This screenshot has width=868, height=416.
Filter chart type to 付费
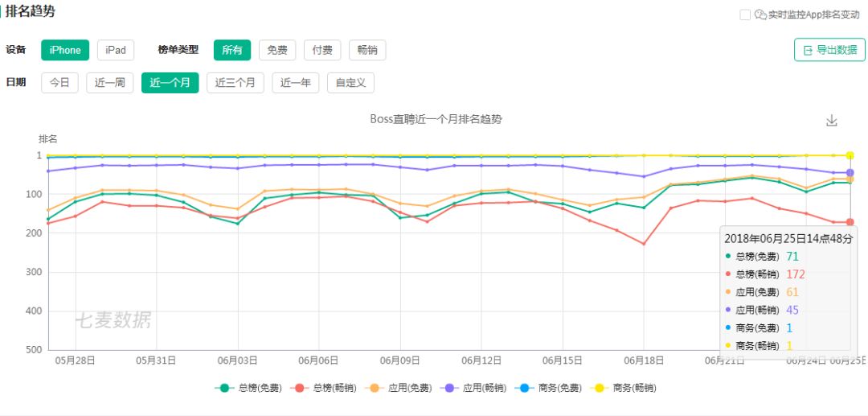[x=322, y=50]
